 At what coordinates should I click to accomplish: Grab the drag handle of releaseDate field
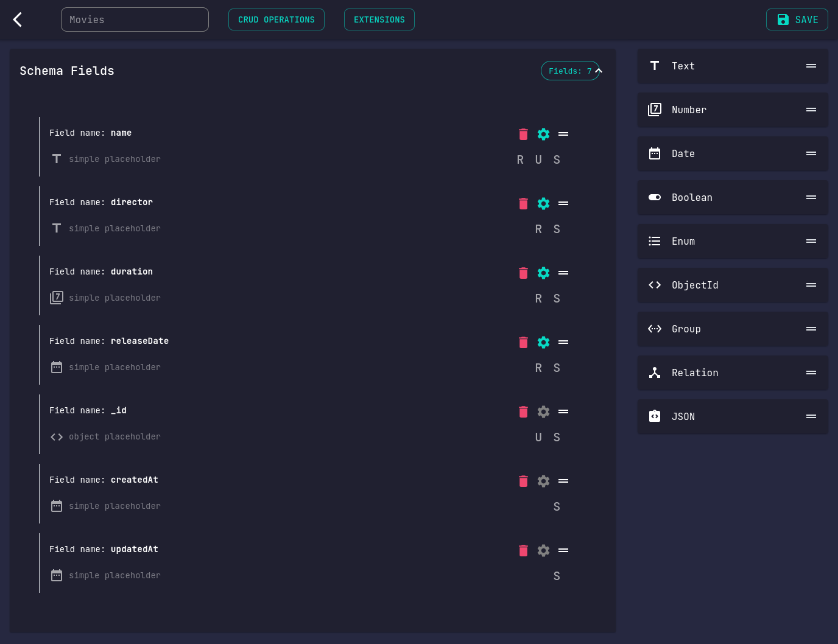pyautogui.click(x=563, y=342)
